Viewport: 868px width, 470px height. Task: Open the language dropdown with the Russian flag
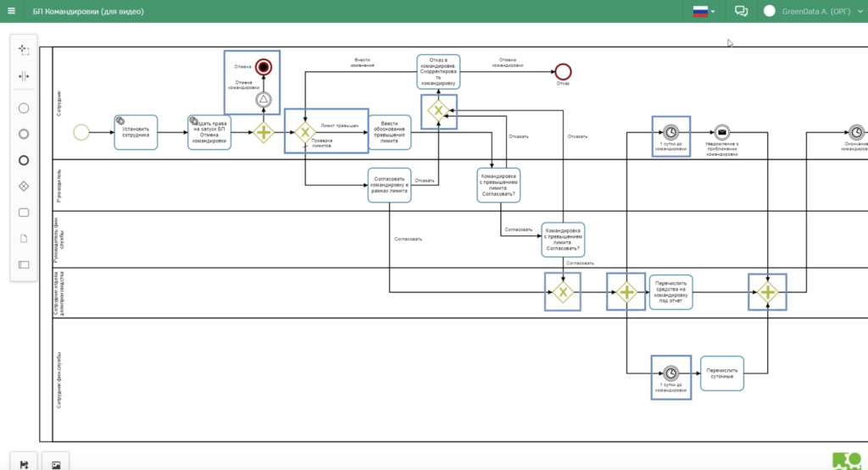point(704,11)
